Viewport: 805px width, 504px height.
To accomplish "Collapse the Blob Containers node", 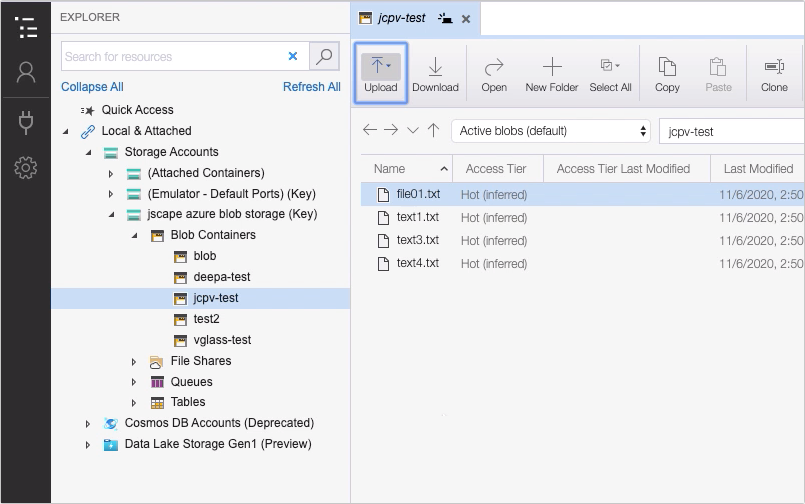I will [x=134, y=235].
